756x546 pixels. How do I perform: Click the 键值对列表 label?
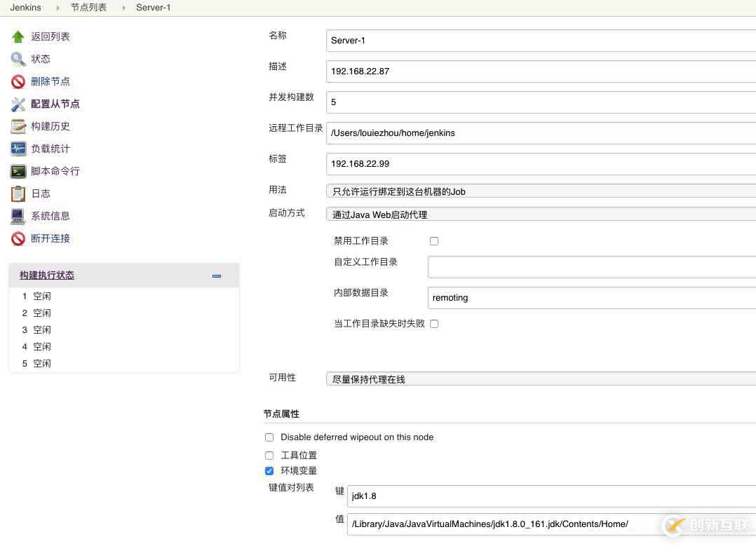click(291, 488)
